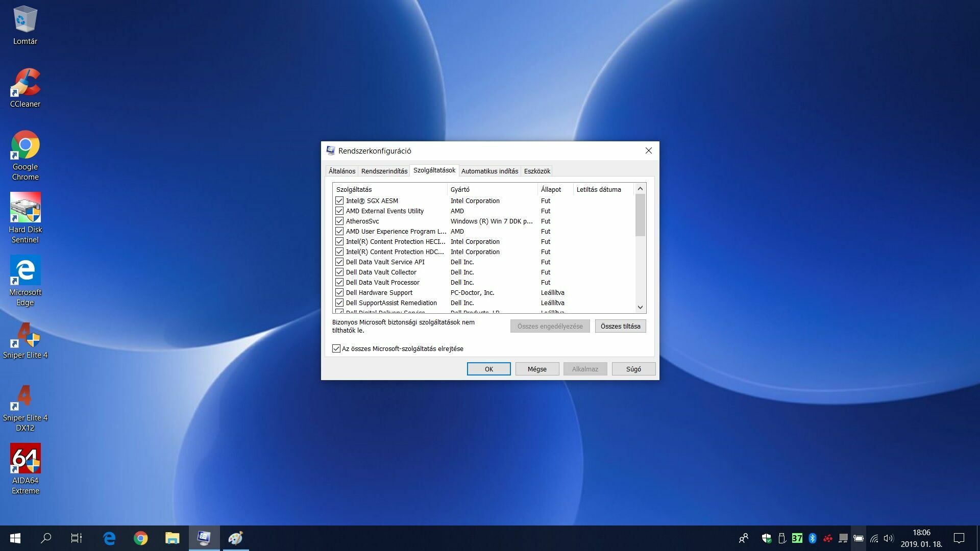980x551 pixels.
Task: Select the Sniper Elite 4 desktop shortcut
Action: 25,340
